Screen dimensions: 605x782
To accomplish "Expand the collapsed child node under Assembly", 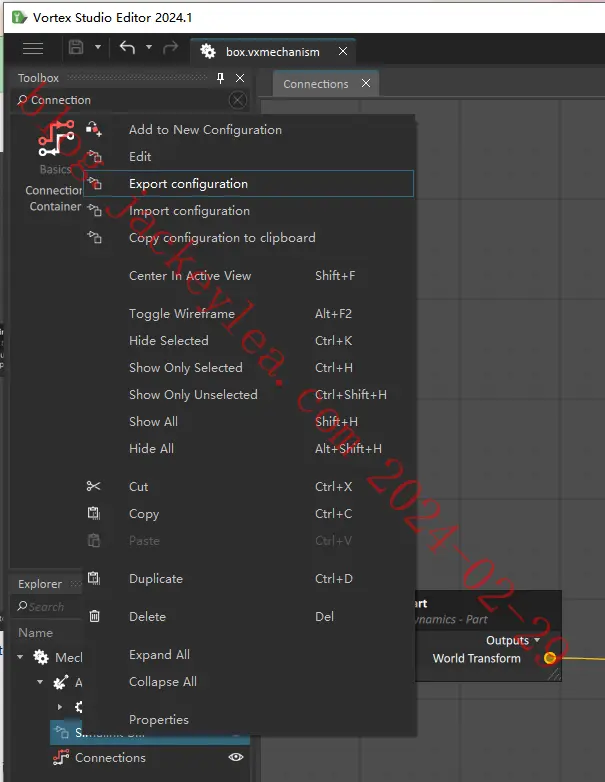I will (x=60, y=707).
